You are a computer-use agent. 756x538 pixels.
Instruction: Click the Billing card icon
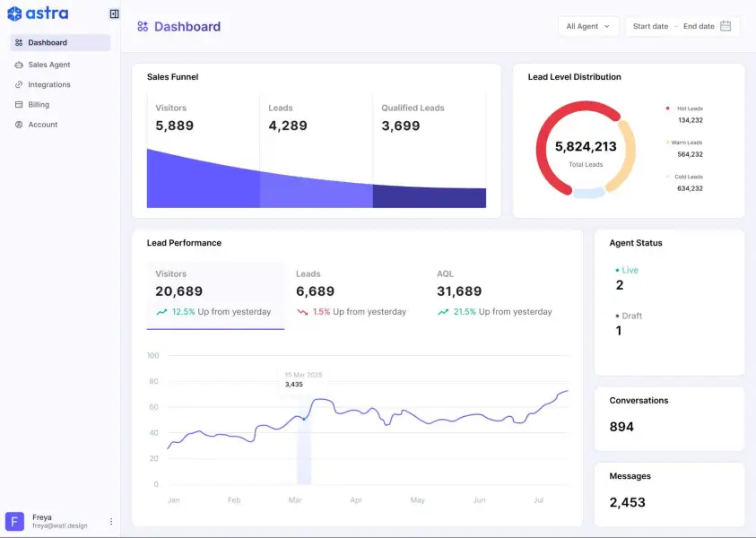coord(20,104)
